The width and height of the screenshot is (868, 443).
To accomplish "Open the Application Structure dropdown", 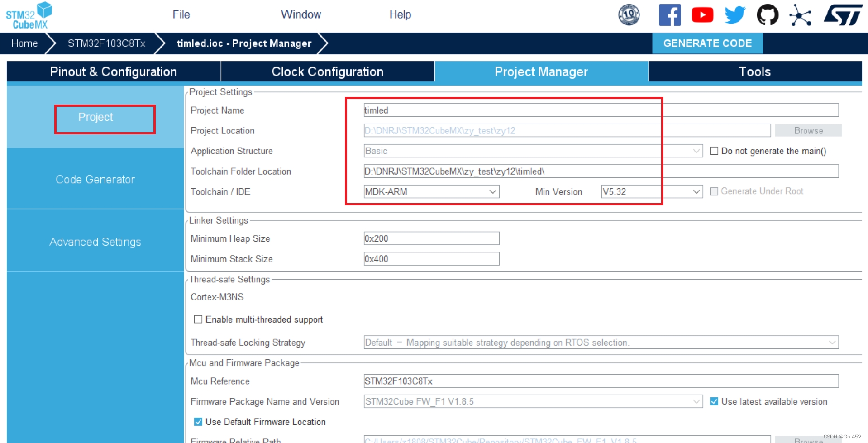I will tap(533, 151).
